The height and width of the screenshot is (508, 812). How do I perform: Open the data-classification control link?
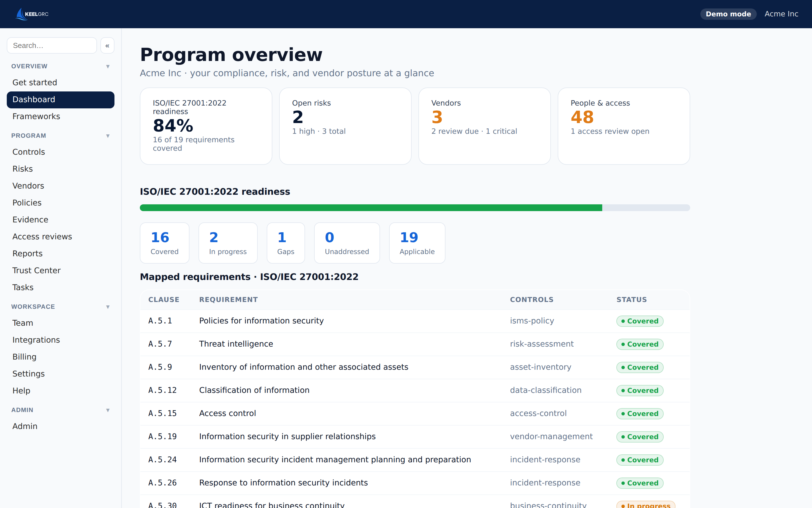click(x=546, y=390)
